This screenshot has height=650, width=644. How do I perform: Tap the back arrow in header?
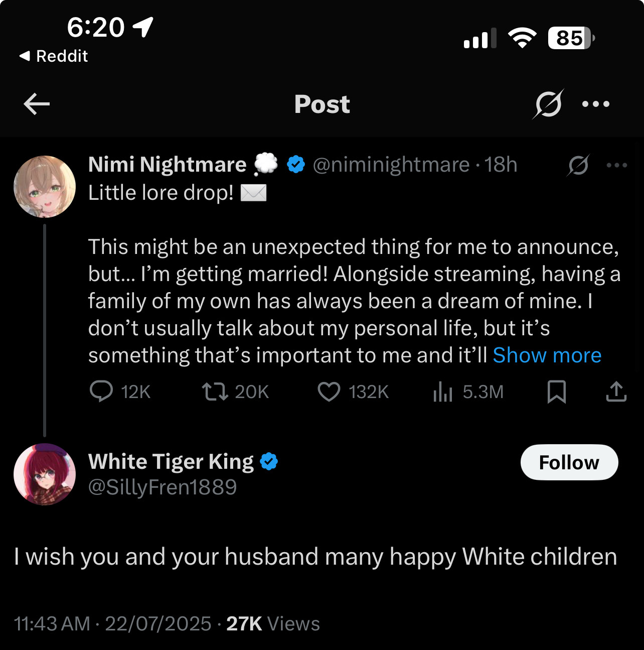pyautogui.click(x=37, y=104)
